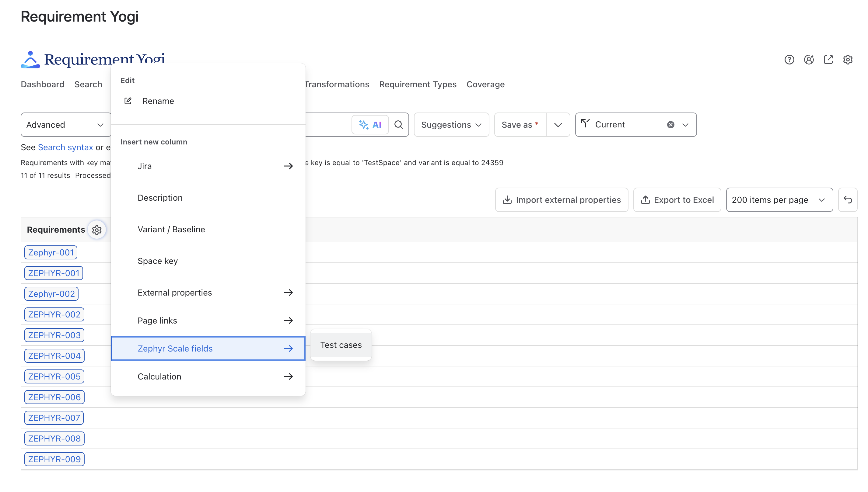The image size is (868, 492).
Task: Click Import external properties button
Action: pyautogui.click(x=561, y=200)
